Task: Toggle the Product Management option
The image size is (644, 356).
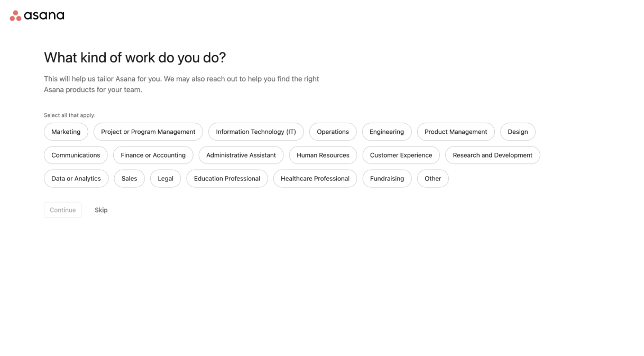Action: point(456,132)
